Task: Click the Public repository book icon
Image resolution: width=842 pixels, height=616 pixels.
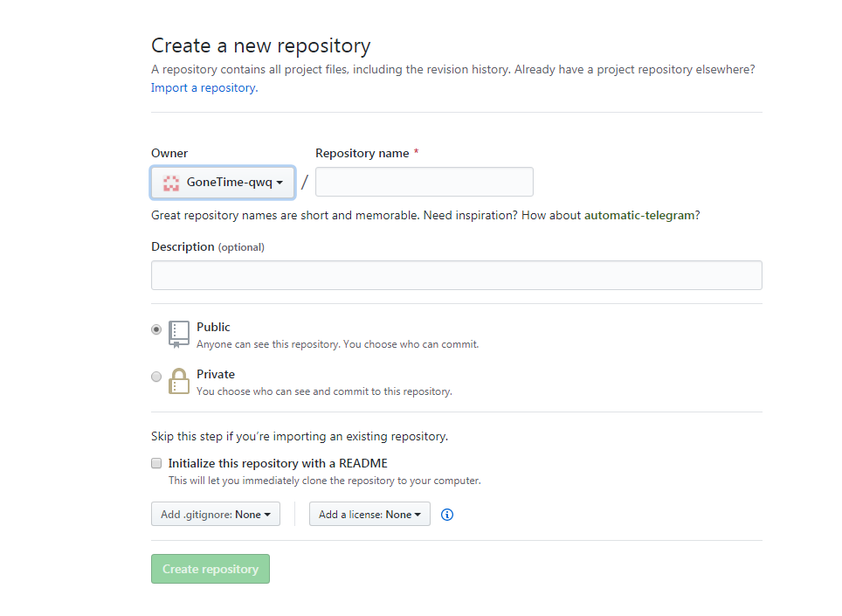Action: (179, 334)
